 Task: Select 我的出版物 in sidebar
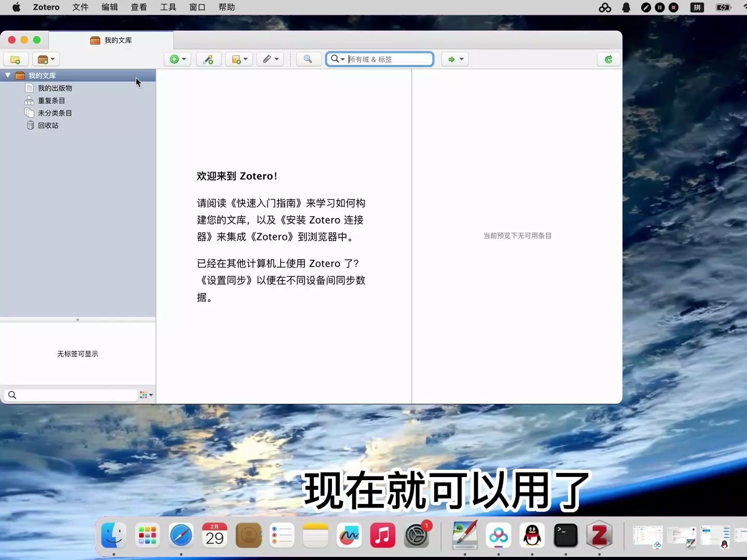[55, 88]
